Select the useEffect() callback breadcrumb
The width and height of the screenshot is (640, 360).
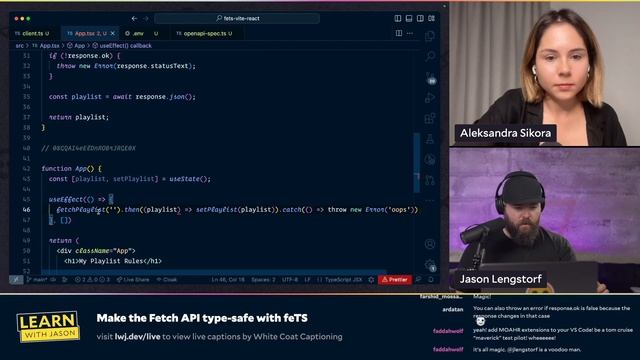pos(122,46)
